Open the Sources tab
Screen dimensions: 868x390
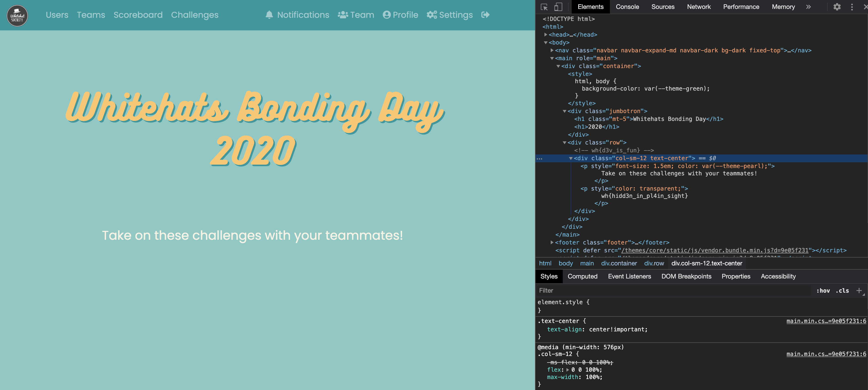663,7
